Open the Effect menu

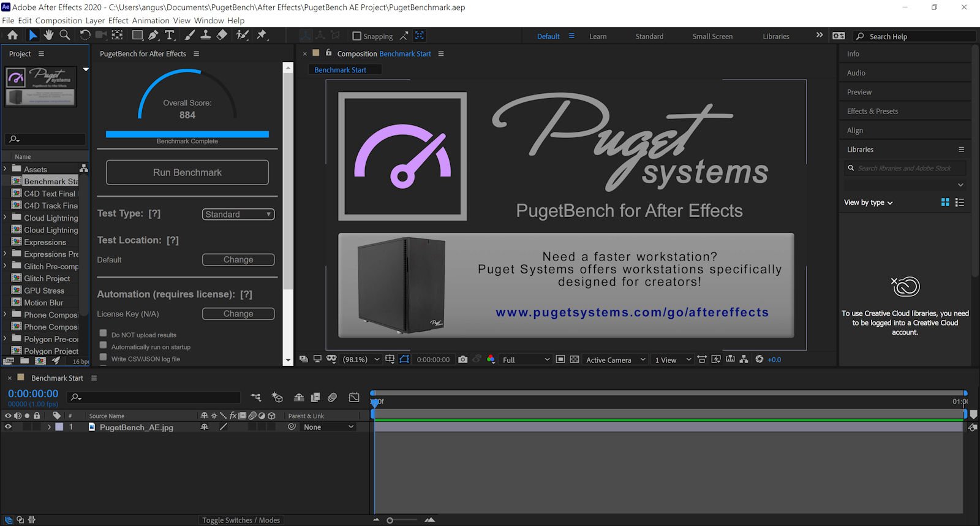pyautogui.click(x=118, y=20)
